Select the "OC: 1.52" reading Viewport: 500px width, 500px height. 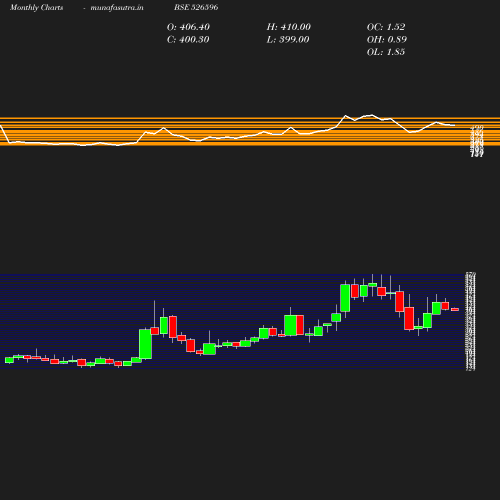click(x=386, y=27)
